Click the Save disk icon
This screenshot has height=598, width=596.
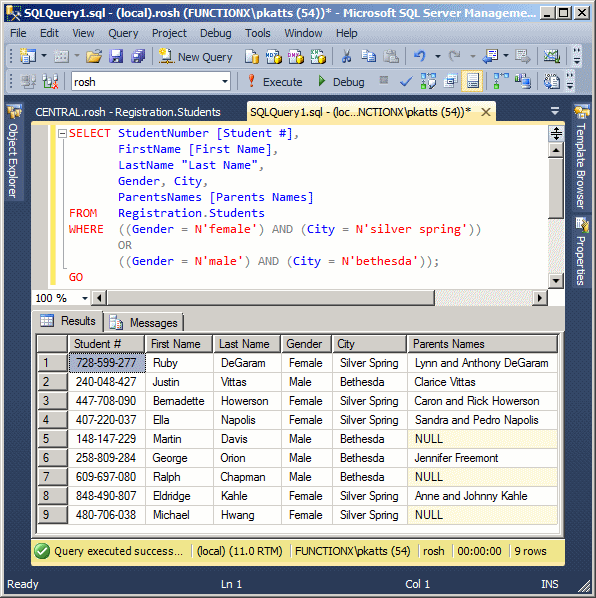[x=116, y=57]
